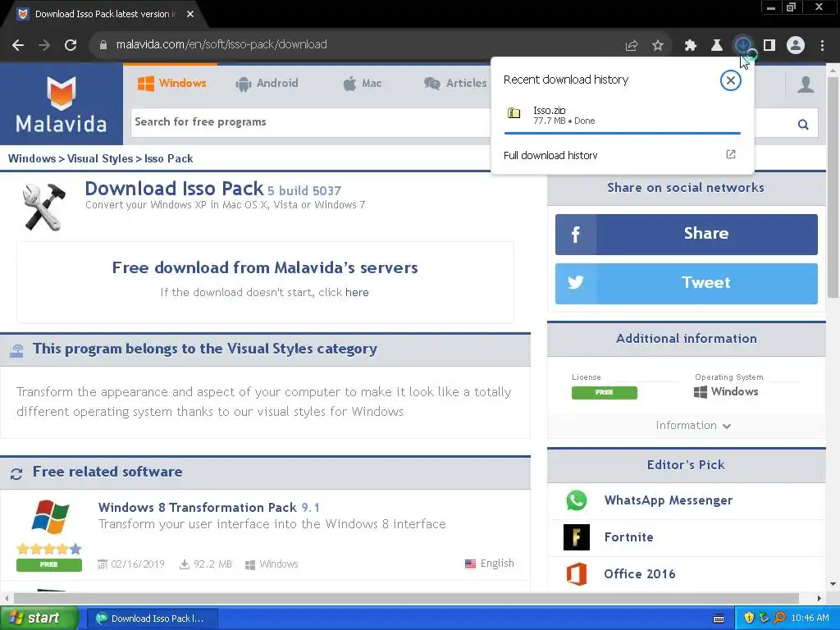Expand the Information section

click(x=693, y=426)
